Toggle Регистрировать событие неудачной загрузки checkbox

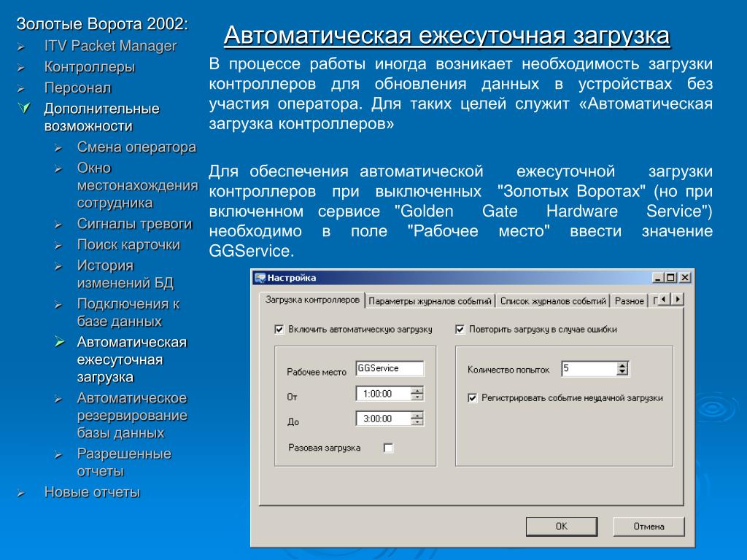point(472,397)
